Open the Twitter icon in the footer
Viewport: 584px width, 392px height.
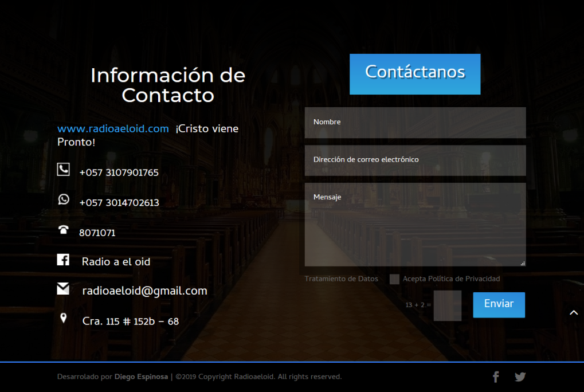click(x=520, y=377)
